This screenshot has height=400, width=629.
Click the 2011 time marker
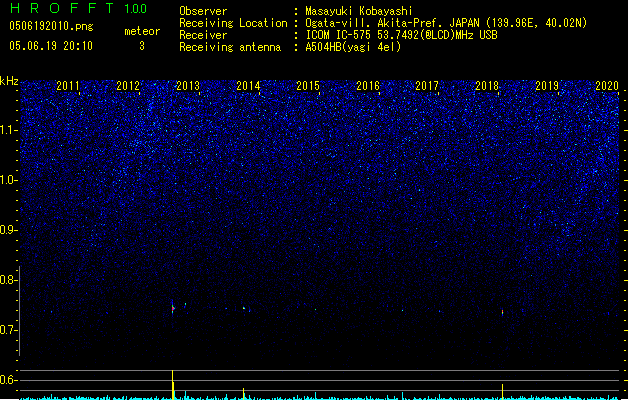point(68,86)
